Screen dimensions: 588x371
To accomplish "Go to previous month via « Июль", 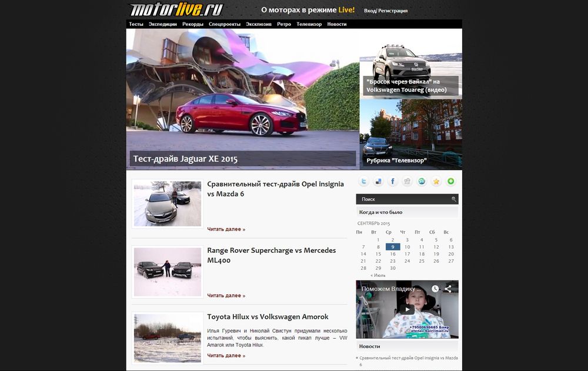I will (377, 275).
